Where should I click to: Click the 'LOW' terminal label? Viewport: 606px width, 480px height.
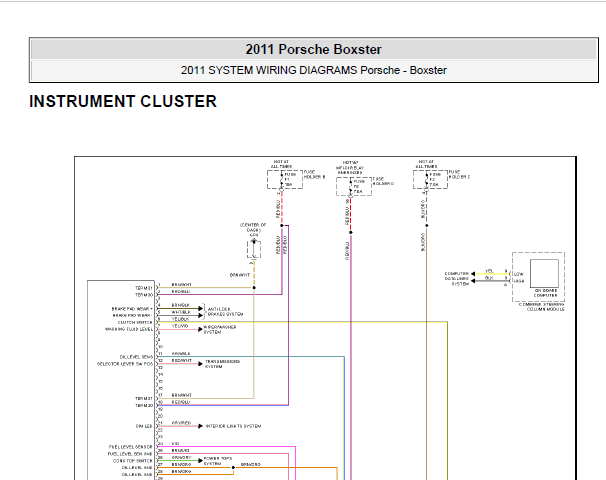pos(519,274)
